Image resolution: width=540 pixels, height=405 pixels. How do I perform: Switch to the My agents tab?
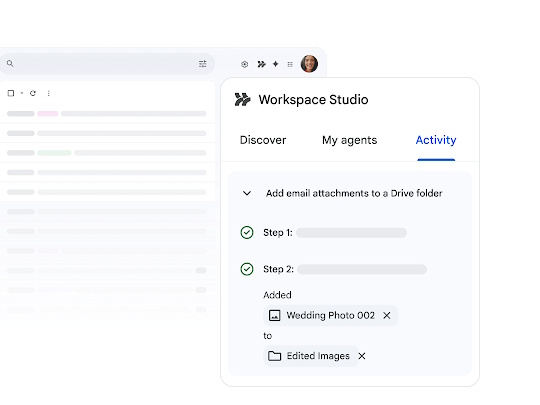[x=350, y=140]
